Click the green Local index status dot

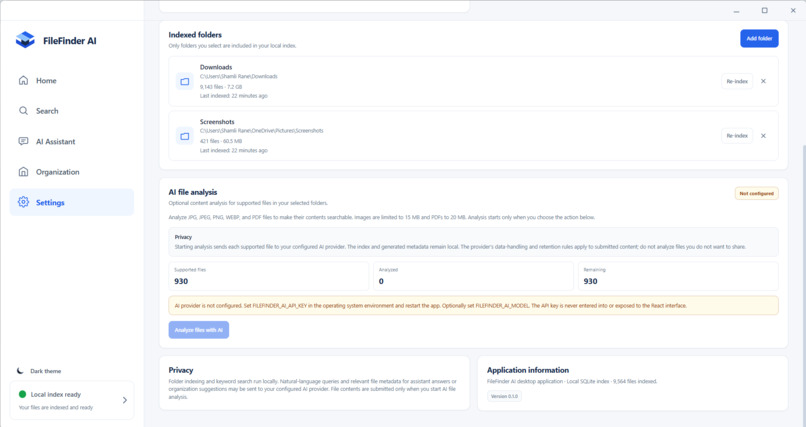22,394
